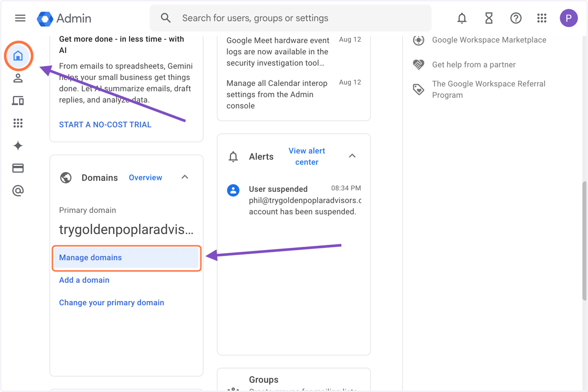Open Billing card icon in sidebar
The image size is (588, 392).
click(x=18, y=168)
